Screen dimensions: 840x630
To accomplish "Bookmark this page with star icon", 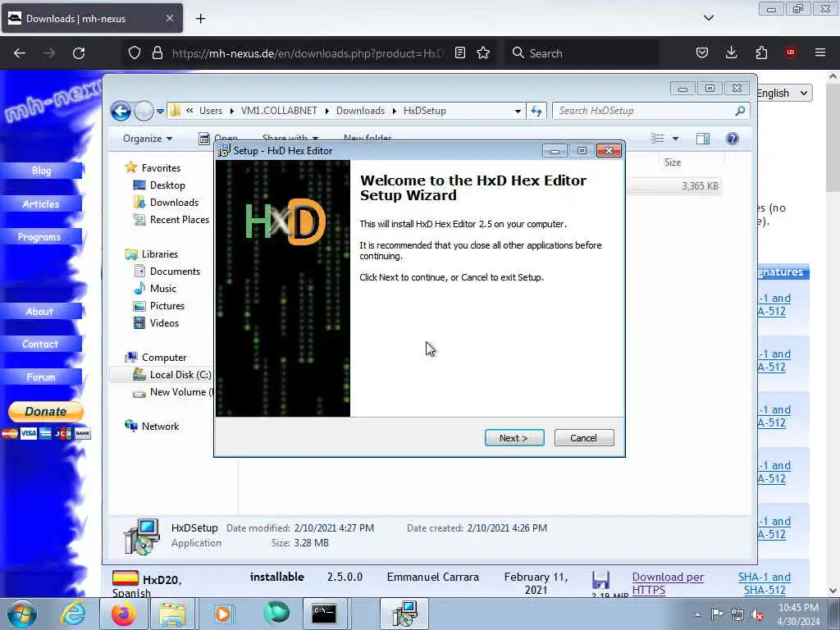I will click(x=483, y=53).
